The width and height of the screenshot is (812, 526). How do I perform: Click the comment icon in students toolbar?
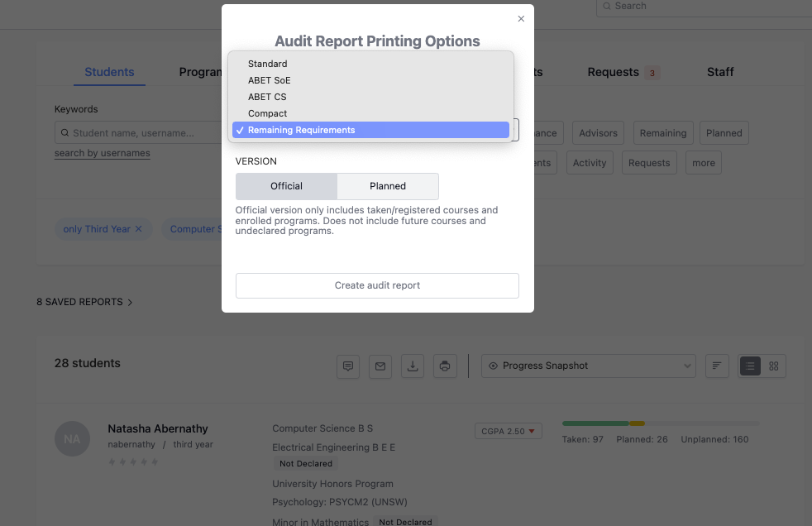(348, 366)
